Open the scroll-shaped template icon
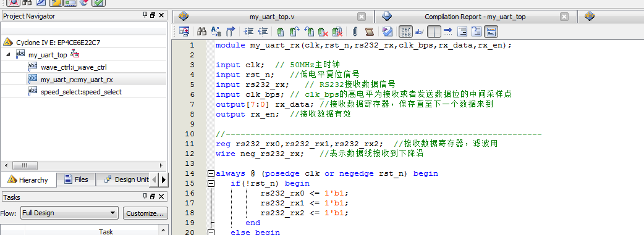Image resolution: width=644 pixels, height=235 pixels. click(370, 31)
